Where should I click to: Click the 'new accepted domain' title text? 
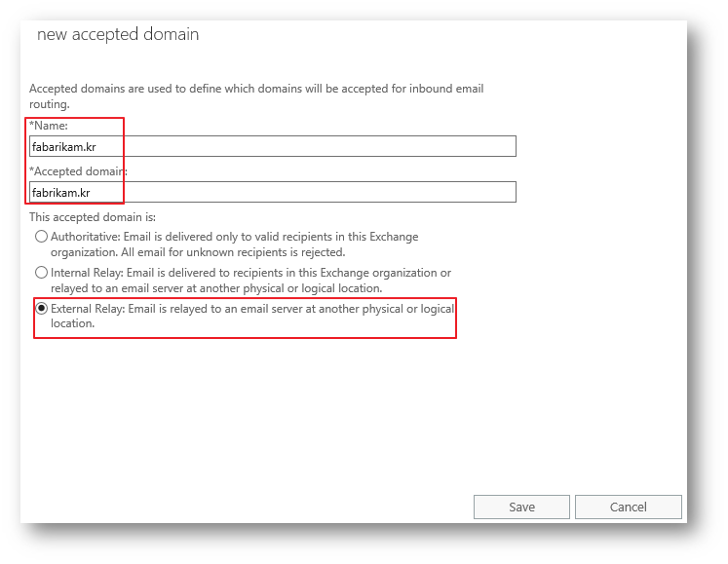(x=118, y=34)
